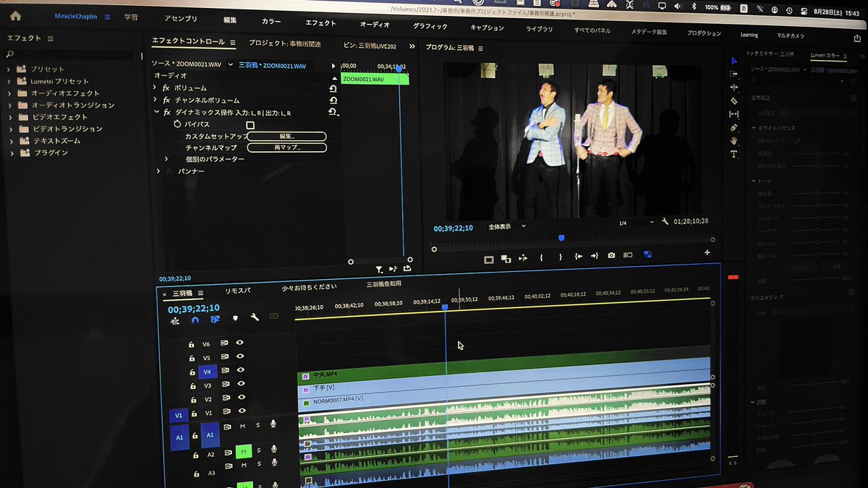Open Timeline Display Settings wrench
This screenshot has width=868, height=488.
tap(255, 317)
